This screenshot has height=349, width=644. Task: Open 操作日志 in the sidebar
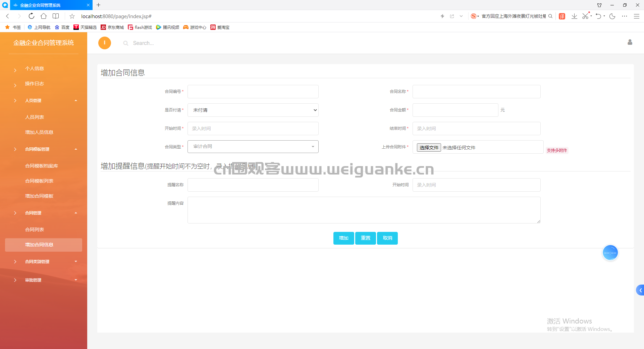click(x=35, y=84)
